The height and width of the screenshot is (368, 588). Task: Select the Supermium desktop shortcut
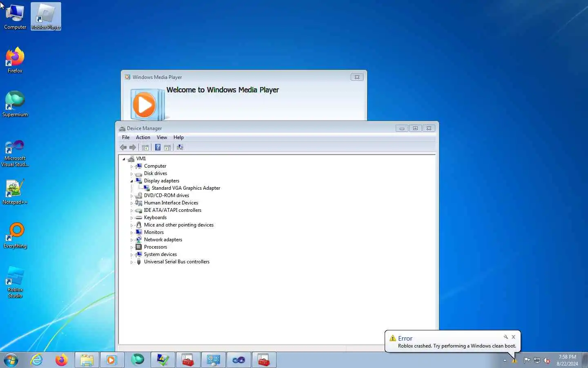pyautogui.click(x=15, y=104)
